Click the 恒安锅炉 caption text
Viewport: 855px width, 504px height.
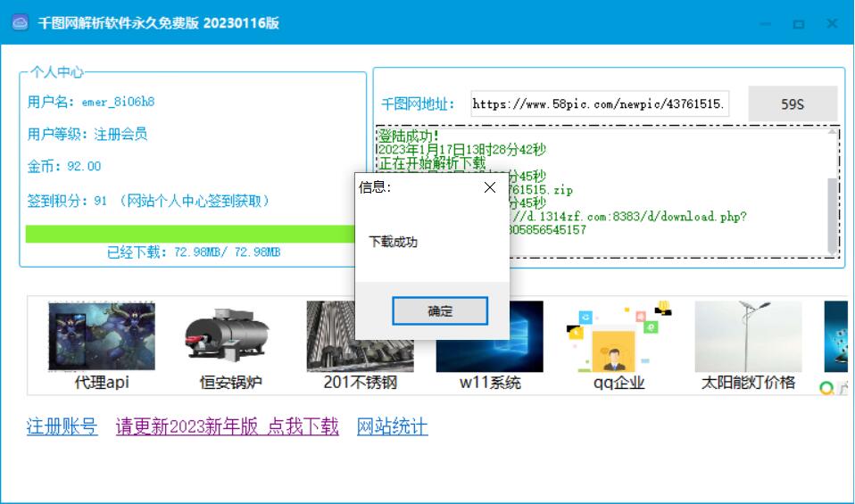coord(230,383)
